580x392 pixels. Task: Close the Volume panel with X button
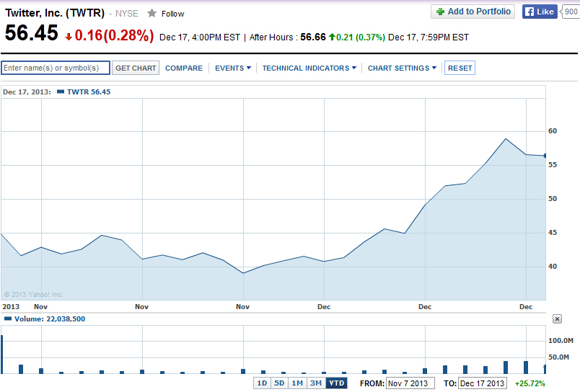point(557,318)
